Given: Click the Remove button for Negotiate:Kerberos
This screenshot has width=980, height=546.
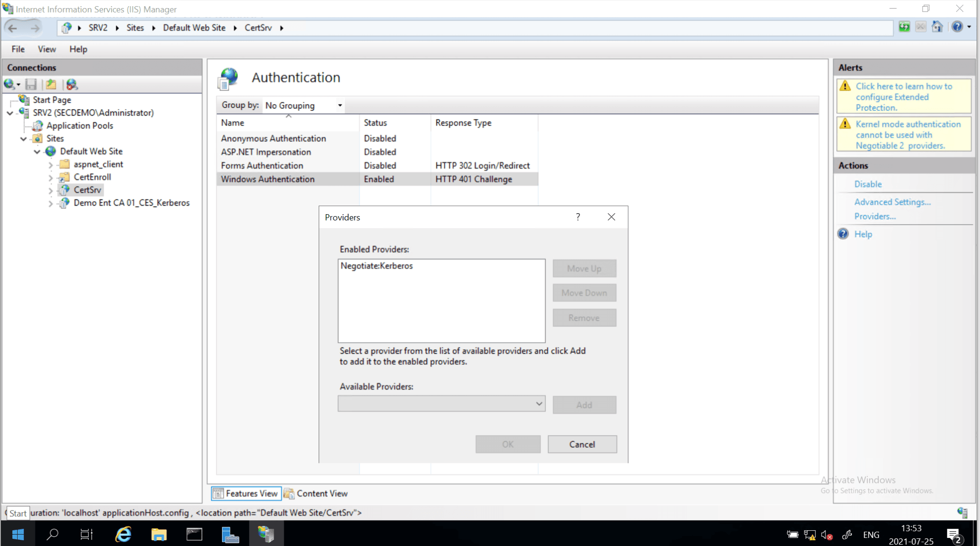Looking at the screenshot, I should click(x=583, y=318).
